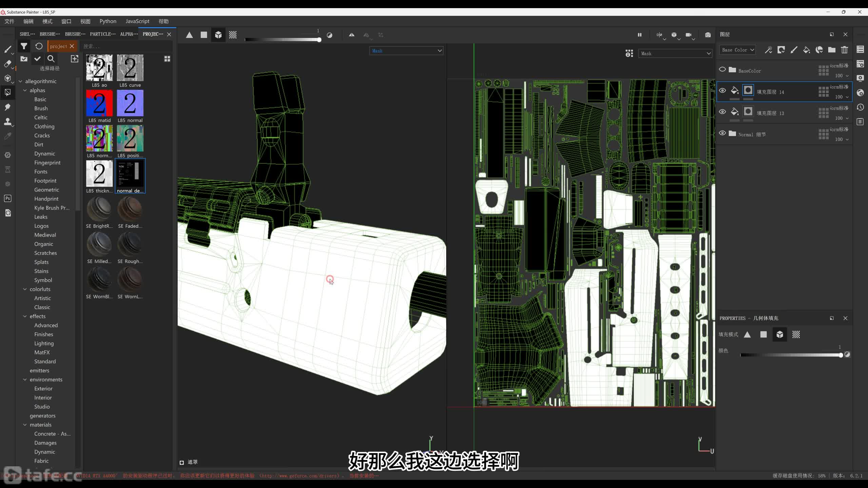Open the Base Color channel dropdown
The height and width of the screenshot is (488, 868).
tap(737, 50)
